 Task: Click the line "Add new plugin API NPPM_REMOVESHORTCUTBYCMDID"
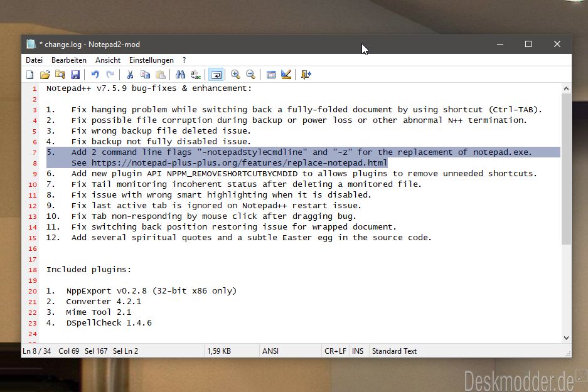pyautogui.click(x=292, y=174)
